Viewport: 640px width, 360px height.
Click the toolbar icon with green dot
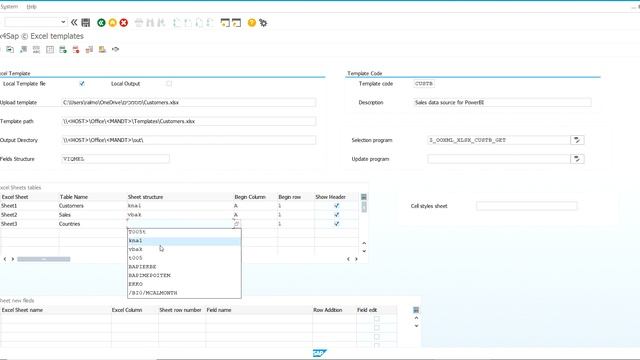click(63, 49)
